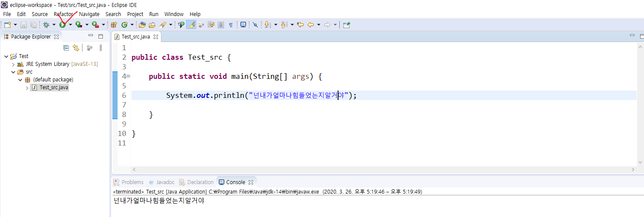This screenshot has height=217, width=644.
Task: Open dropdown arrow next to Debug icon
Action: pos(54,25)
